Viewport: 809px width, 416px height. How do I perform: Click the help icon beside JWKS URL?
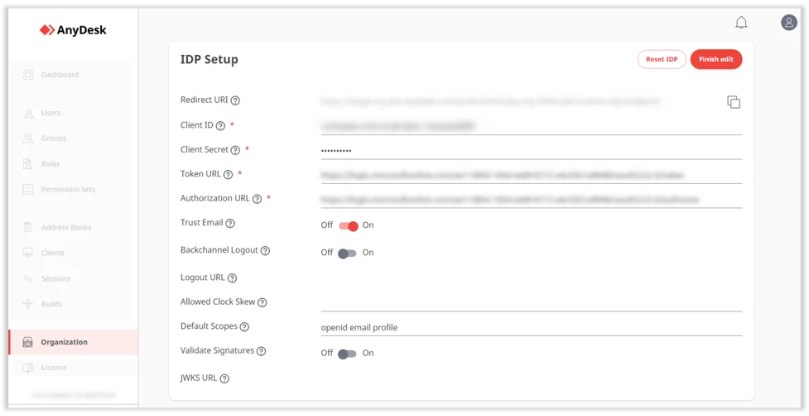(x=225, y=379)
